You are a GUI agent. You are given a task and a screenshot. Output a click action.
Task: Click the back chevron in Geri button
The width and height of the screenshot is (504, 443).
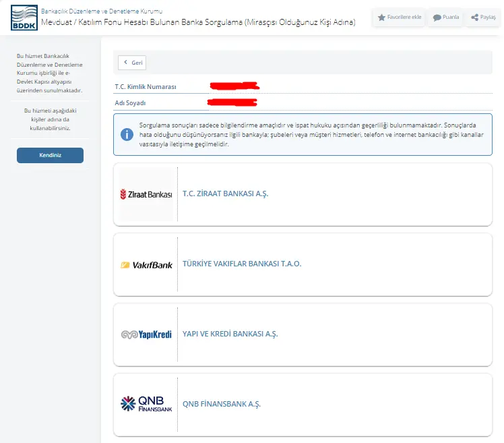pyautogui.click(x=126, y=63)
